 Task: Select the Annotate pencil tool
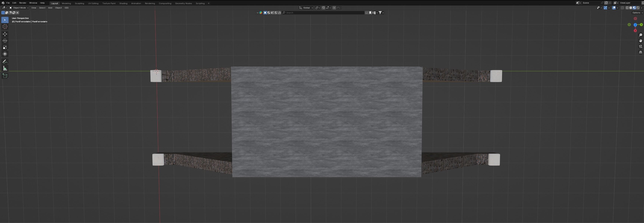pos(5,61)
